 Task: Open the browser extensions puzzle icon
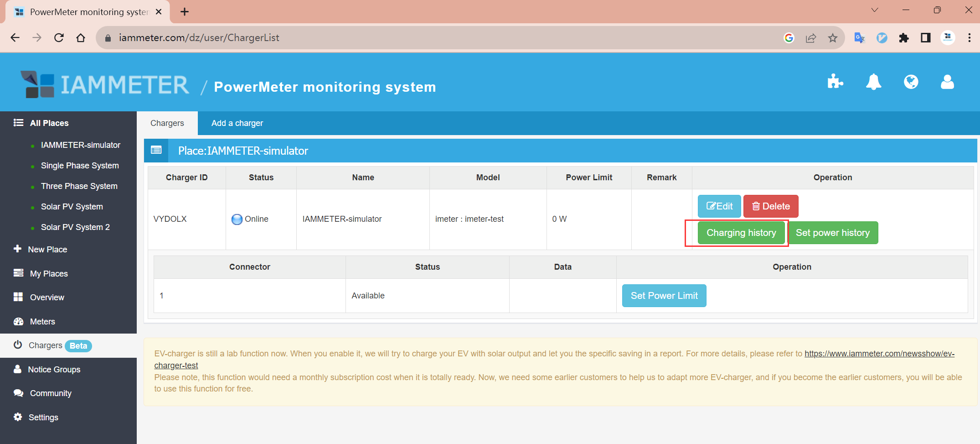click(903, 38)
